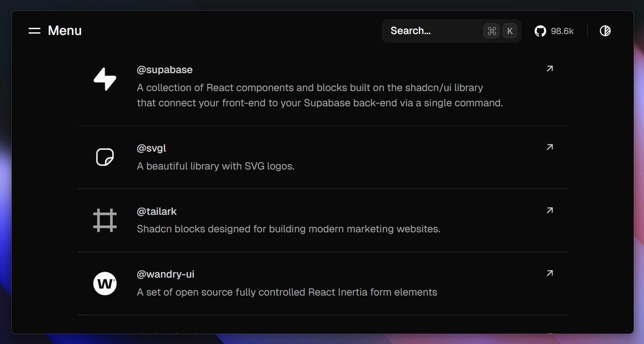Open the @supabase registry title
The height and width of the screenshot is (344, 644).
click(x=165, y=70)
